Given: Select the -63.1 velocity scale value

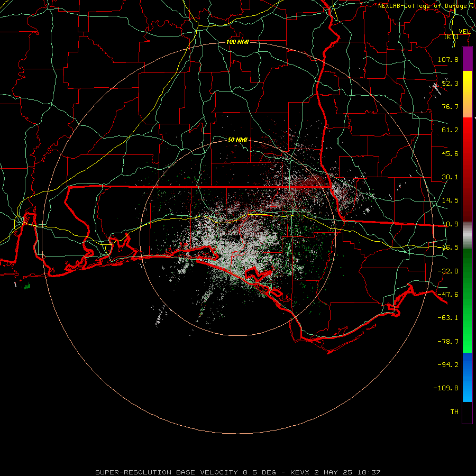Looking at the screenshot, I should click(448, 318).
